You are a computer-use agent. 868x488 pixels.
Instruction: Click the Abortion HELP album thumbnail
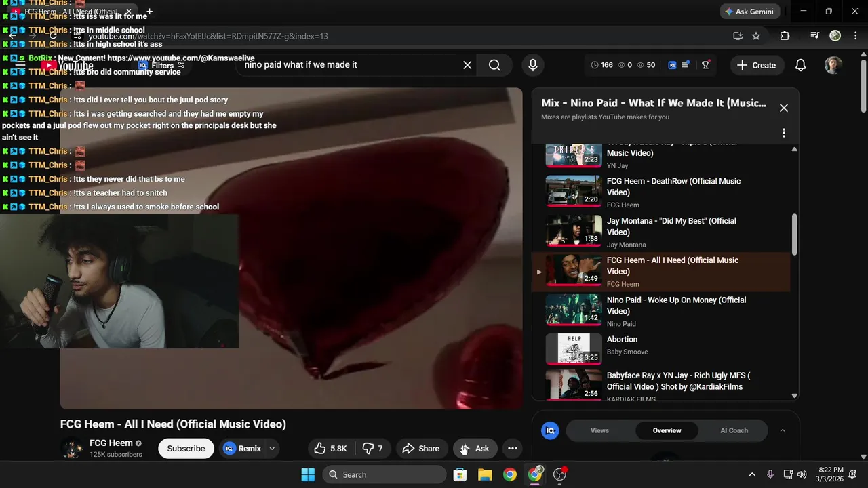click(574, 349)
